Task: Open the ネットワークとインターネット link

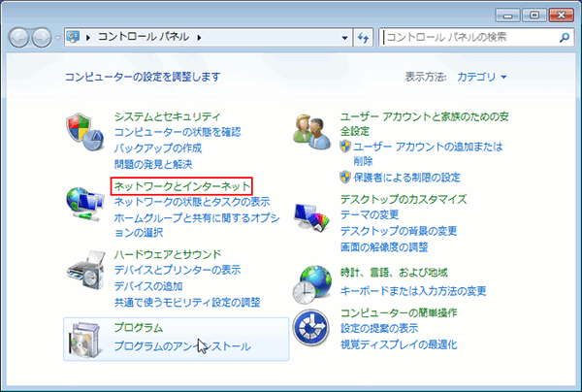Action: [x=181, y=185]
